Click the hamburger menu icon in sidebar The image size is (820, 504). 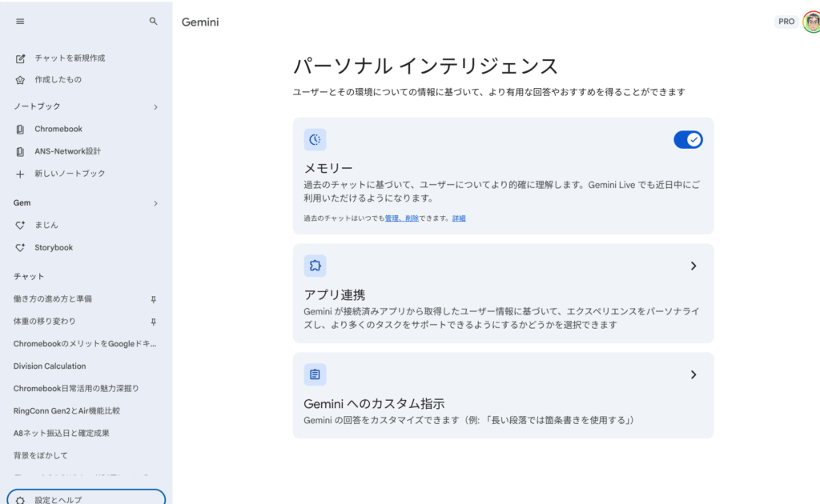tap(20, 22)
